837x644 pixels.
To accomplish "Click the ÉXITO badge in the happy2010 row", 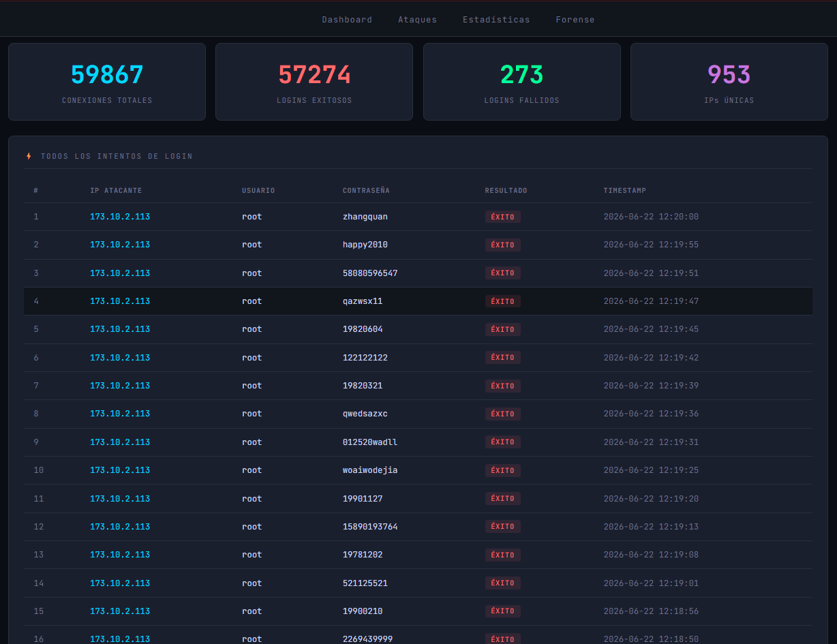I will [503, 245].
